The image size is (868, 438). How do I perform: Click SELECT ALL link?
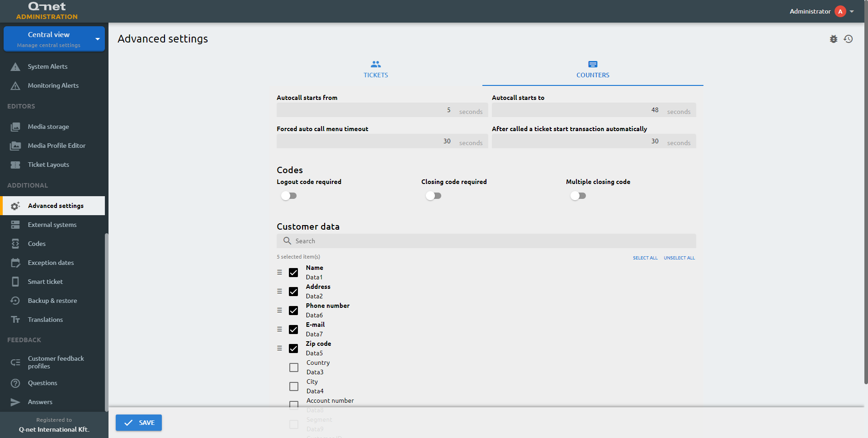tap(645, 258)
